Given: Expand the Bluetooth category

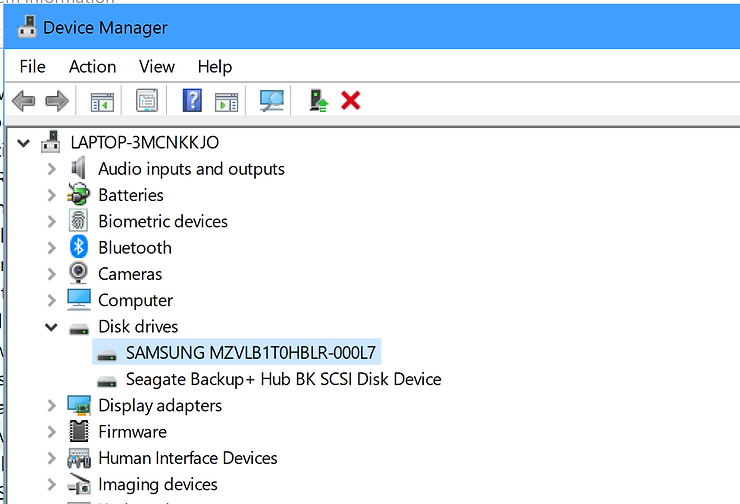Looking at the screenshot, I should pos(51,248).
